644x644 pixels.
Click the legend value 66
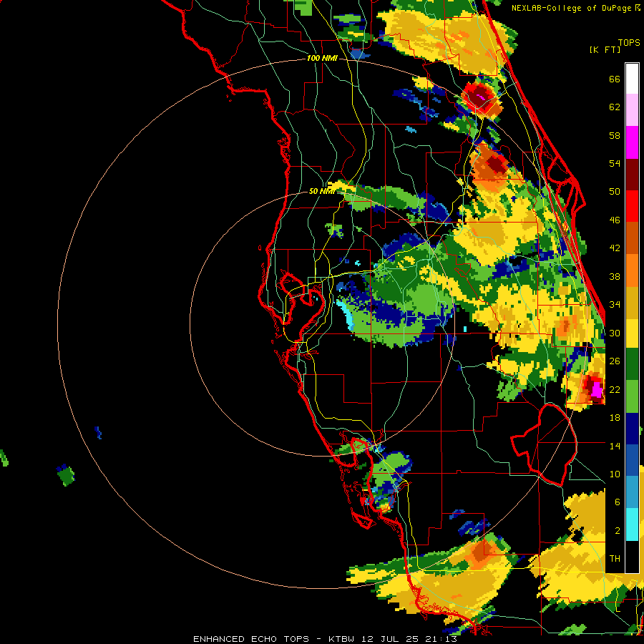point(615,79)
